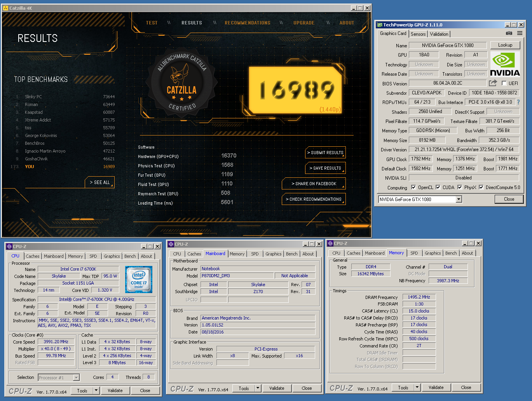Open Bench tab in CPU-Z Memory window

coord(451,253)
